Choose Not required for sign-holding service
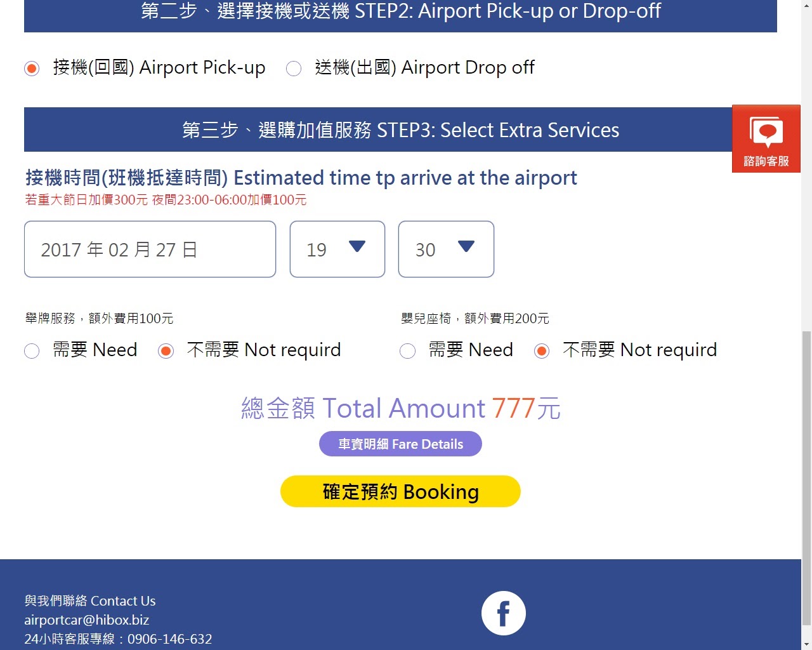 166,350
